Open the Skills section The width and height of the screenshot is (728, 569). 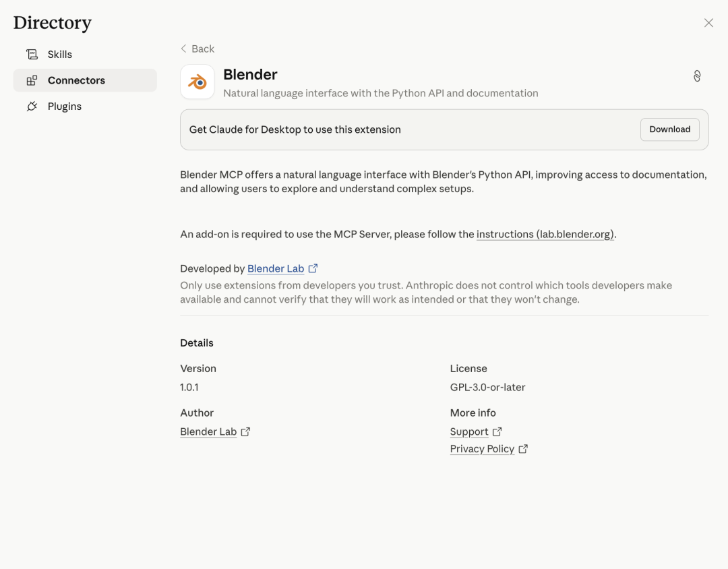59,55
